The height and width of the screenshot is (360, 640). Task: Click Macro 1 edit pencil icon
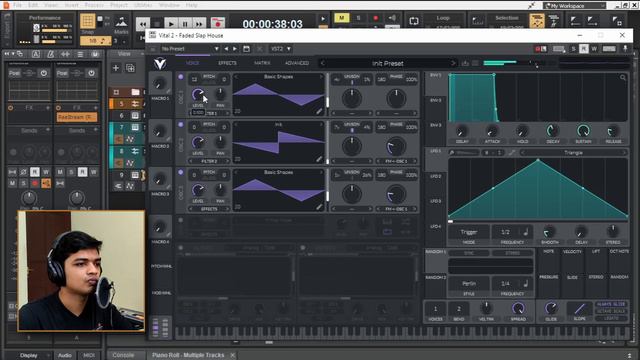click(x=168, y=91)
